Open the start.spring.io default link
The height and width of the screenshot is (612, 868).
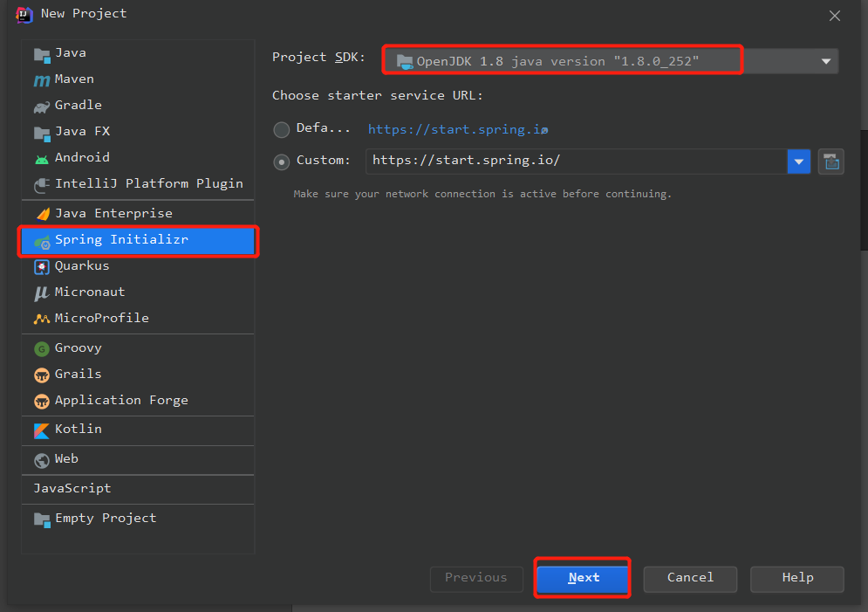click(x=458, y=129)
